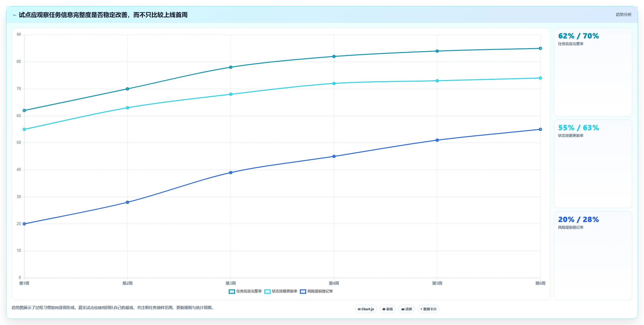The height and width of the screenshot is (325, 644).
Task: Click the footer note starting 趋势图展示了
Action: 113,308
